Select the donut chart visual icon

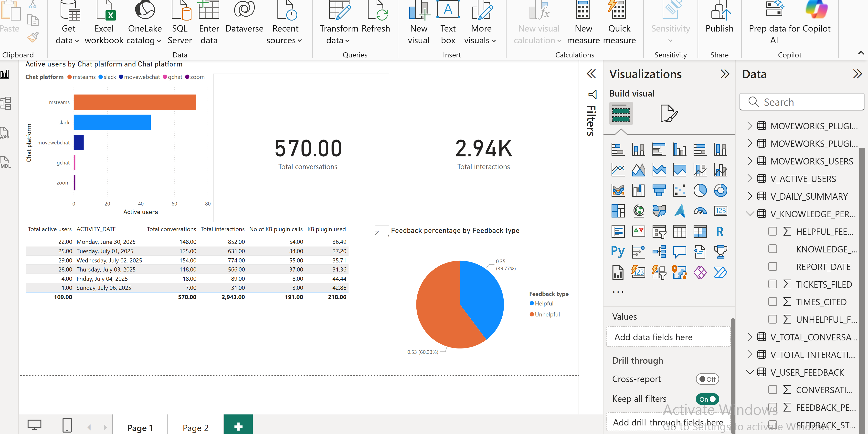point(720,191)
